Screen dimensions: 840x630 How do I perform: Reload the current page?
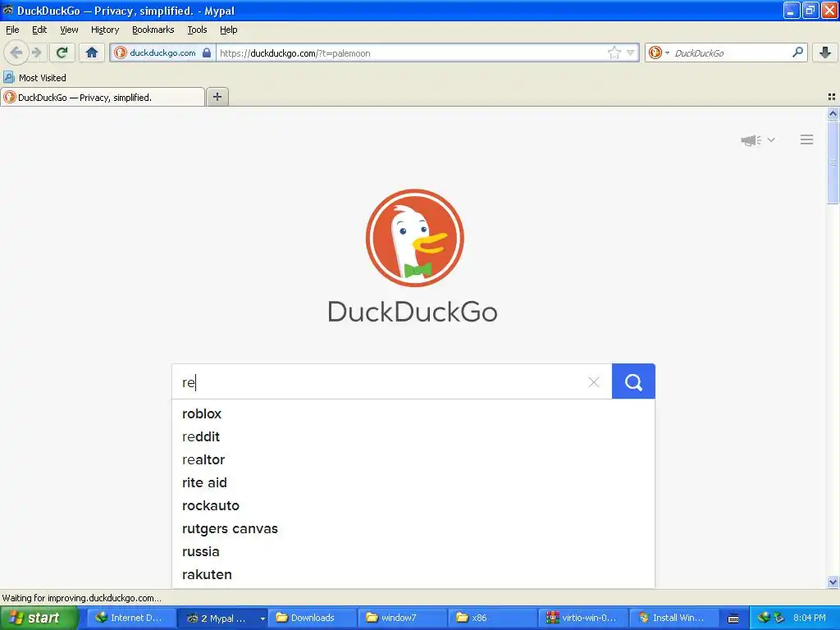62,52
